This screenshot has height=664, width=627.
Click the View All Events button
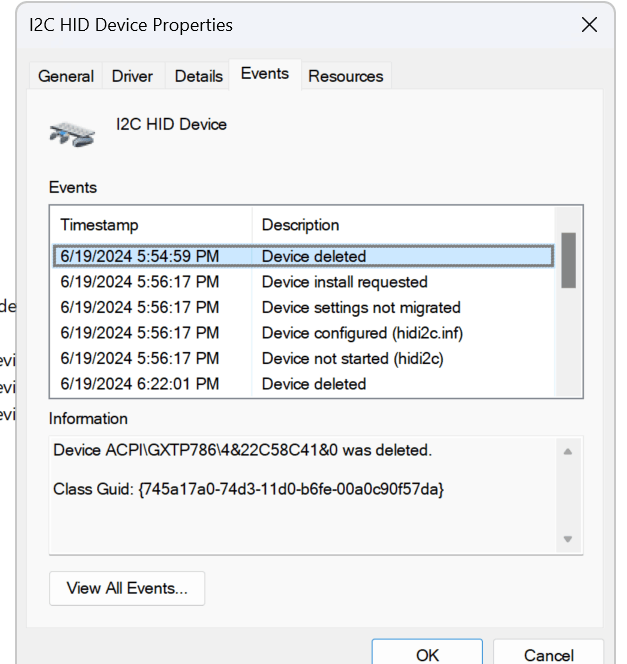[x=127, y=588]
